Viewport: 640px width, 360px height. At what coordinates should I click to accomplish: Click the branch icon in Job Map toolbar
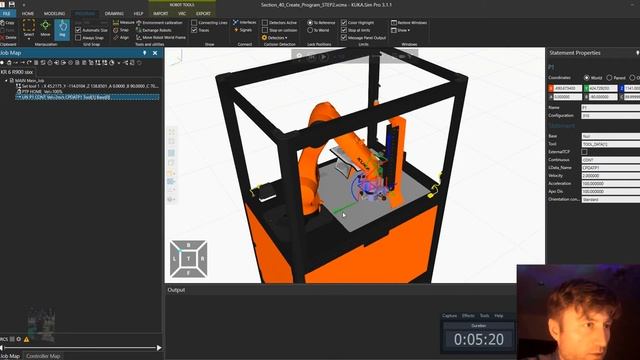pos(125,63)
